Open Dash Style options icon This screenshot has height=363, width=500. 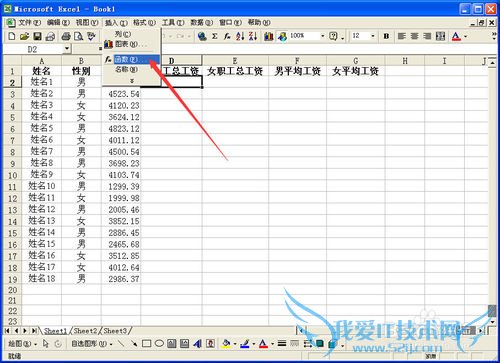pos(295,343)
